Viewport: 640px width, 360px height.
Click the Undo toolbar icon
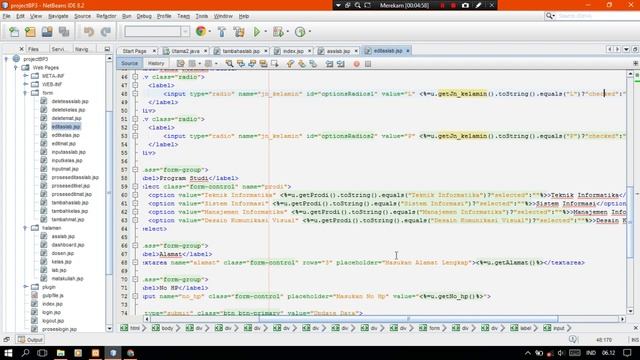click(89, 32)
